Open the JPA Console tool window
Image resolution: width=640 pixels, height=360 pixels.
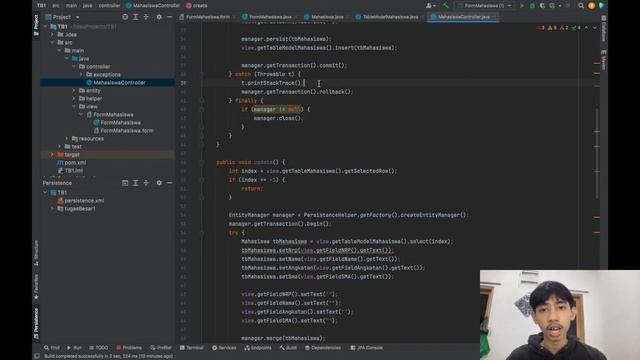(366, 348)
